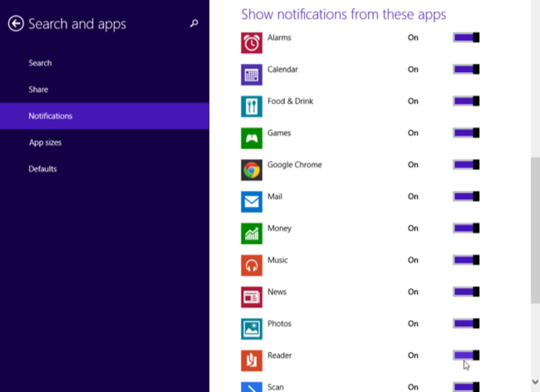540x392 pixels.
Task: Click the Money app icon
Action: coord(251,233)
